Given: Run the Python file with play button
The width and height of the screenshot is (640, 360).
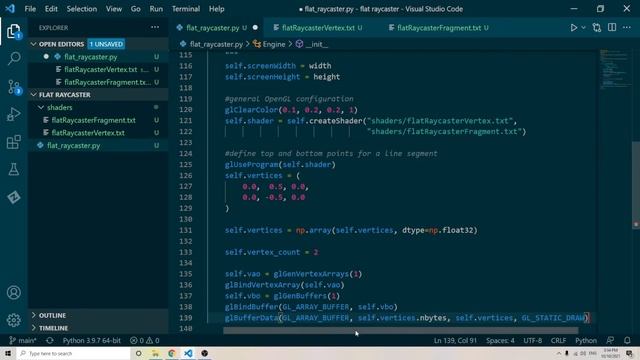Looking at the screenshot, I should (x=573, y=28).
